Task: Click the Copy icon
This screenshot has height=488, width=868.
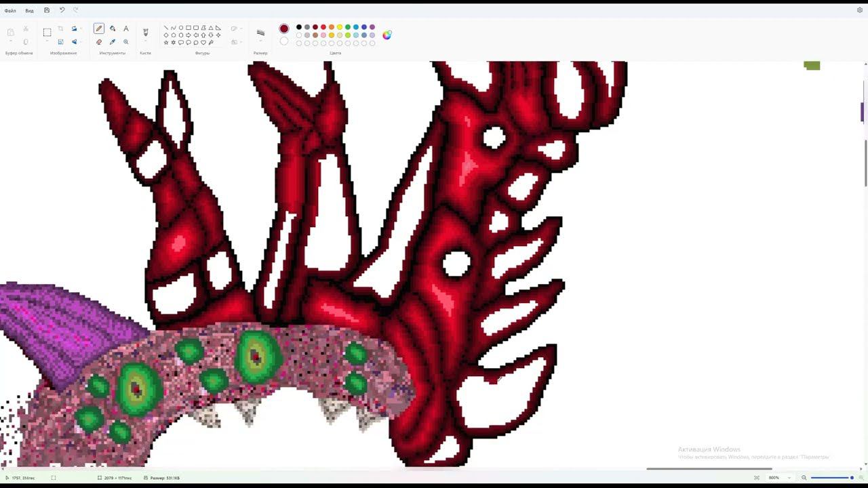Action: pyautogui.click(x=26, y=42)
